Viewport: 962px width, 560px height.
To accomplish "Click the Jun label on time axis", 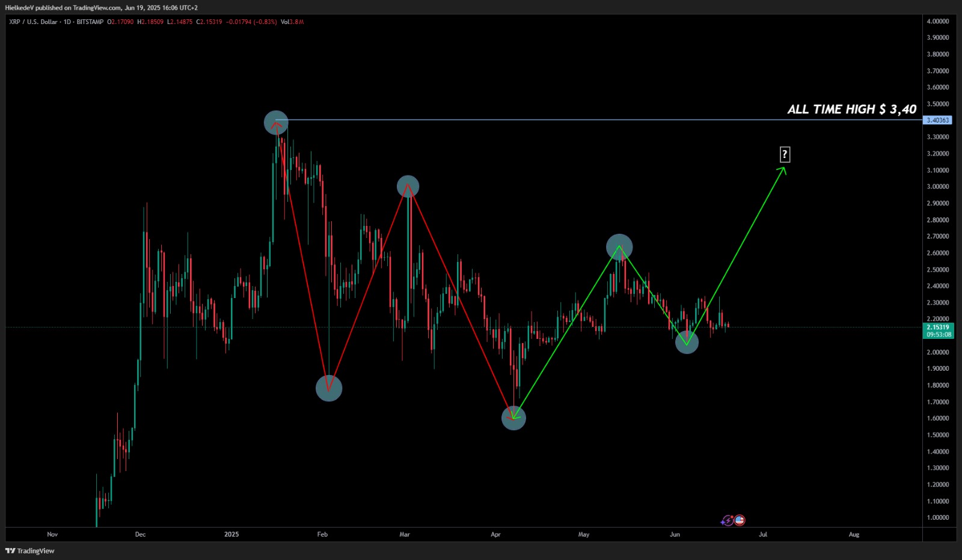I will pyautogui.click(x=675, y=534).
